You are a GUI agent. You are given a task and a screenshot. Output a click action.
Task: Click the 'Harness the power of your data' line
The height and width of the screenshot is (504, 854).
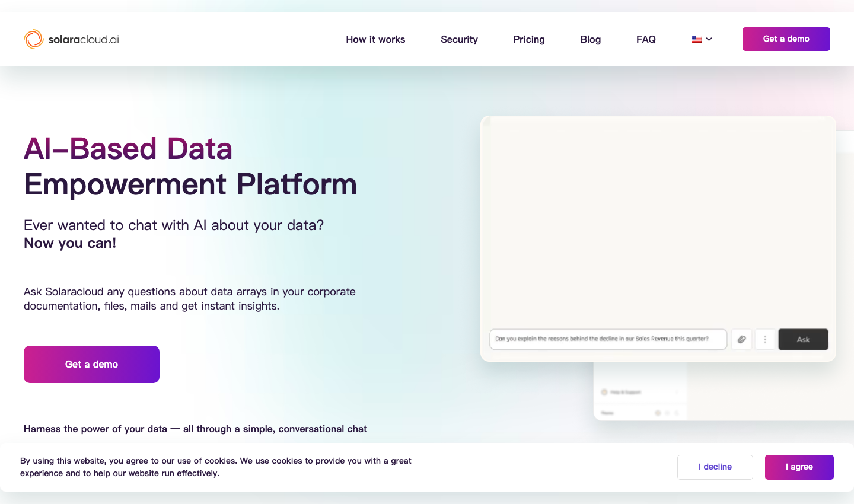(x=195, y=429)
